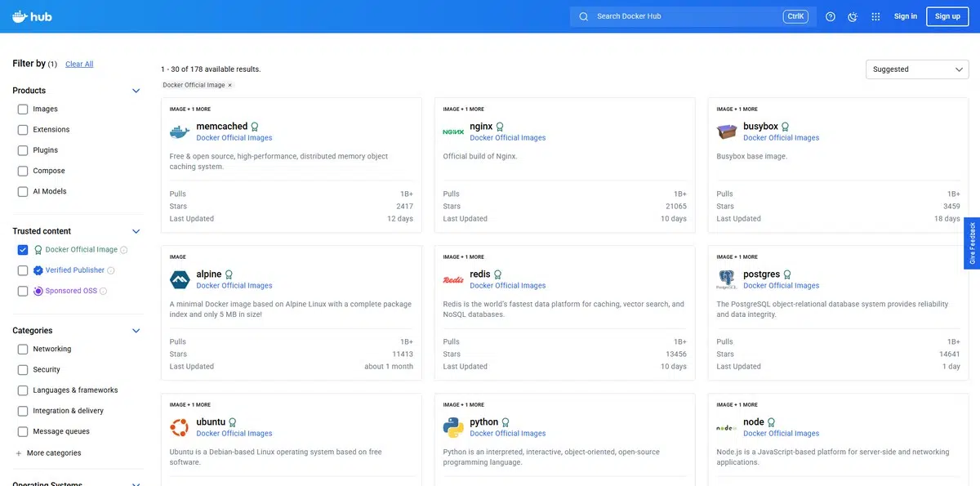Click the redis logo icon
The image size is (980, 486).
tap(453, 279)
